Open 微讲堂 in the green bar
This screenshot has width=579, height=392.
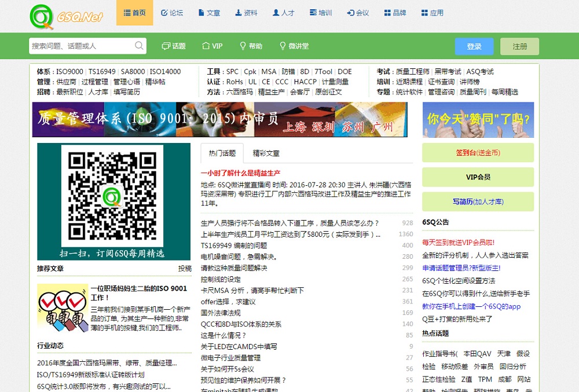(294, 46)
